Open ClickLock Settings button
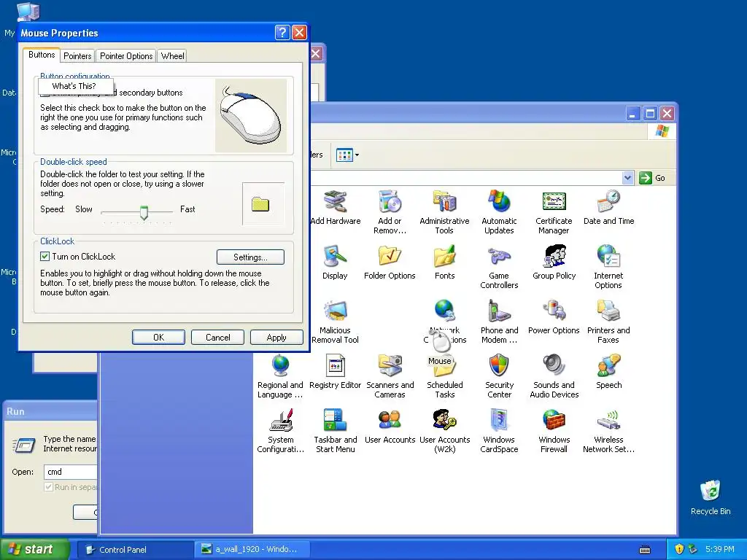This screenshot has height=560, width=747. pos(251,257)
